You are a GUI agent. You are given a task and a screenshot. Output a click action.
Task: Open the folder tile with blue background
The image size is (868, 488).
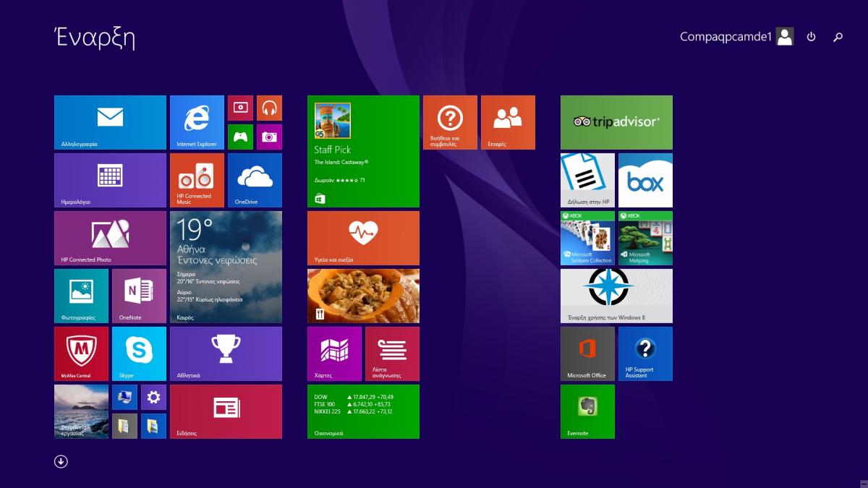coord(153,426)
